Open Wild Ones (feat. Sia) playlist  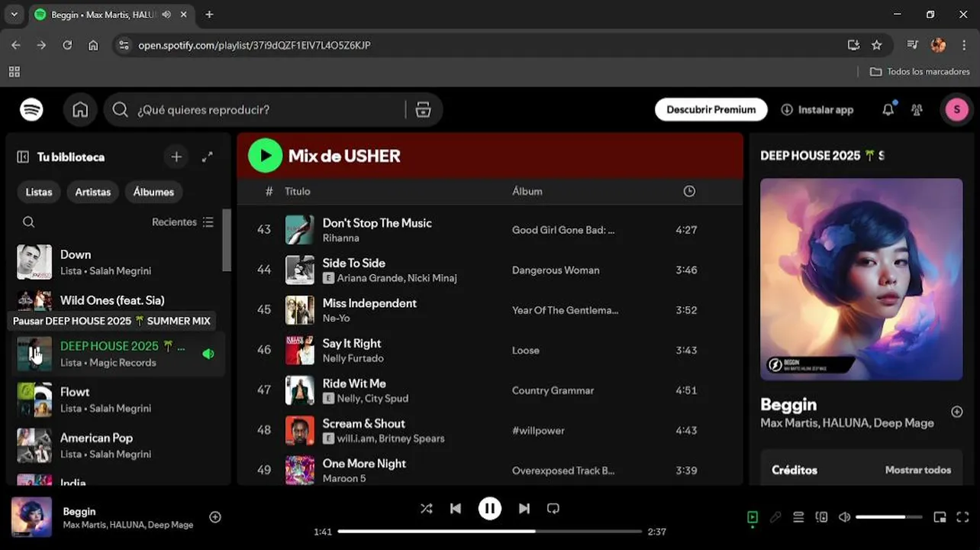[x=118, y=300]
